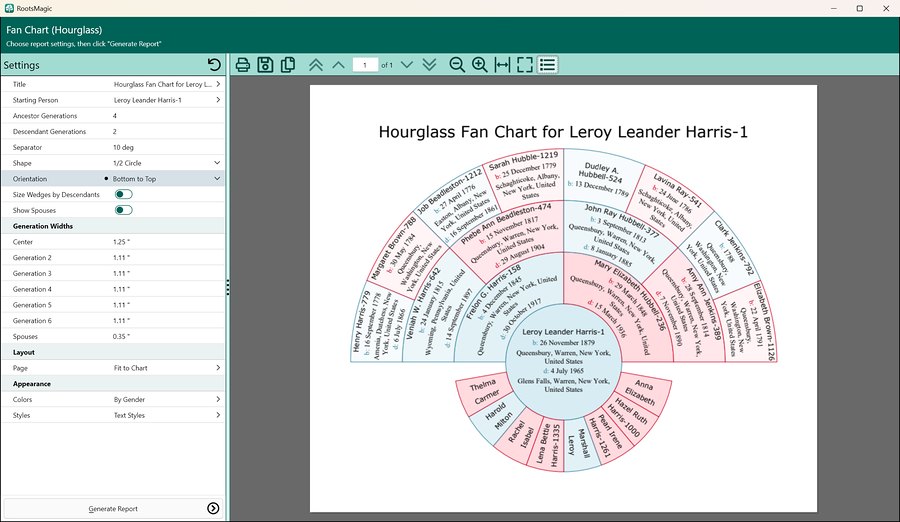Jump to the last page (double down arrows)
The image size is (900, 522).
(x=429, y=65)
